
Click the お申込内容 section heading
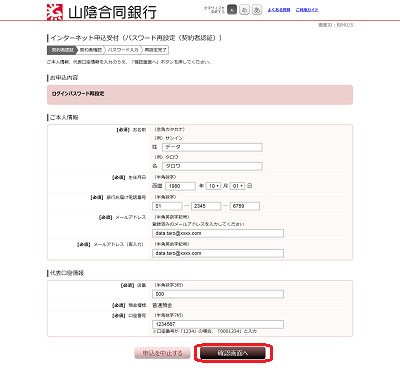64,78
